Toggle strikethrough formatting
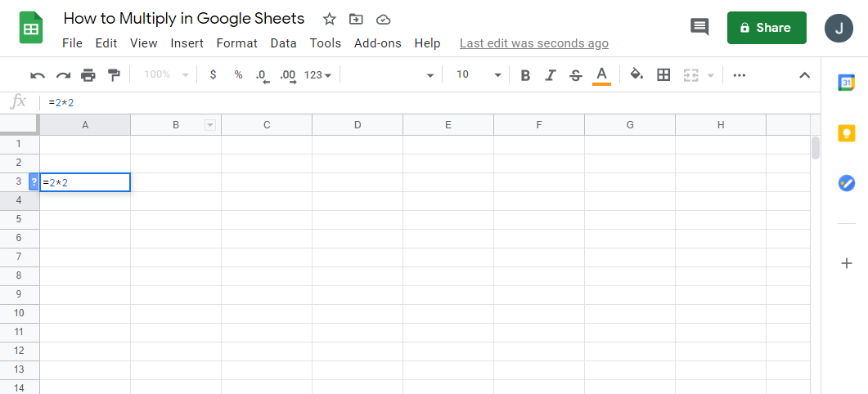Image resolution: width=868 pixels, height=394 pixels. [x=576, y=75]
